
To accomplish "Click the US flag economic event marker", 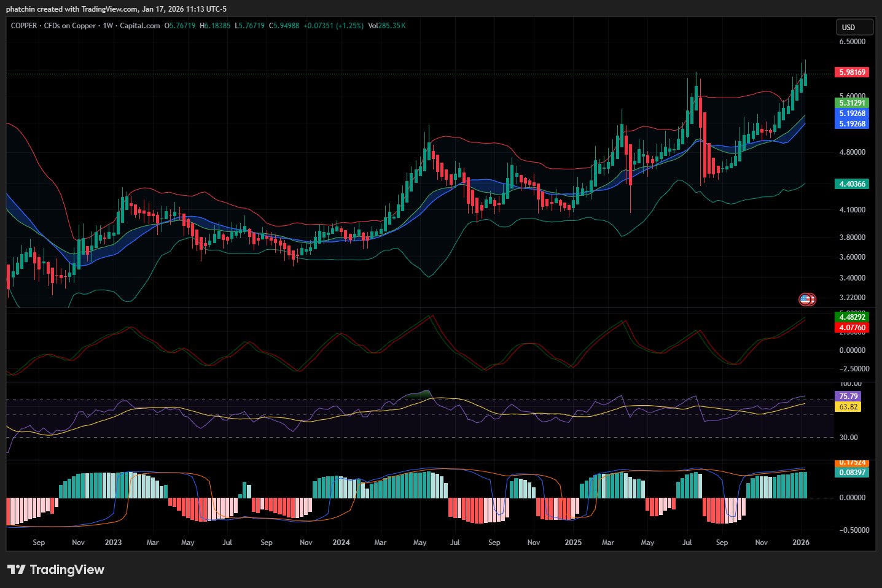I will coord(806,300).
